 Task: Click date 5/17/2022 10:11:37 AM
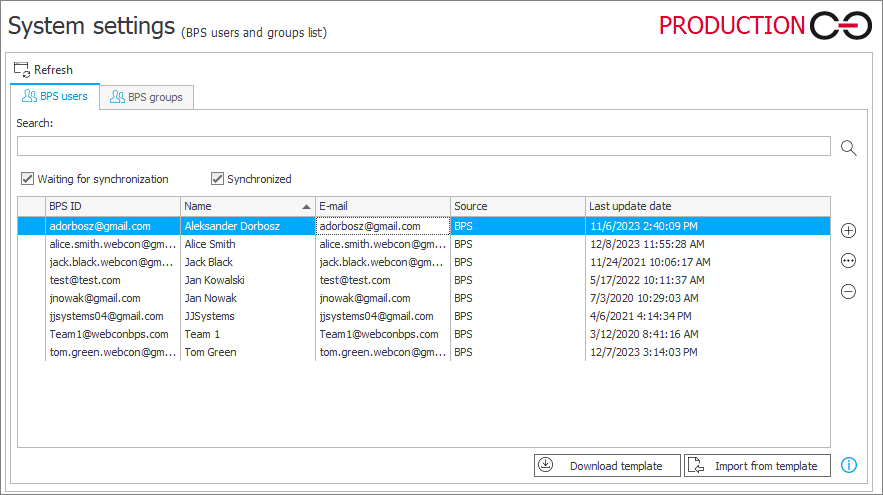click(x=708, y=280)
